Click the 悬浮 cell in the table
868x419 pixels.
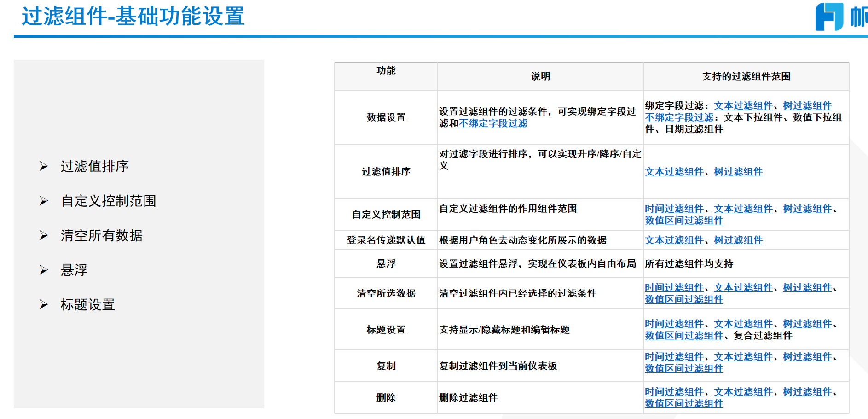(386, 263)
